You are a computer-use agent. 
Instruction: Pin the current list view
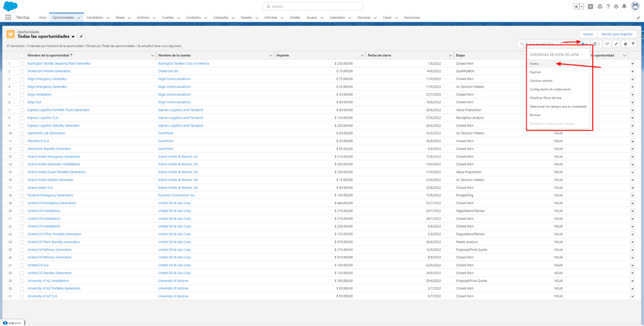[81, 37]
